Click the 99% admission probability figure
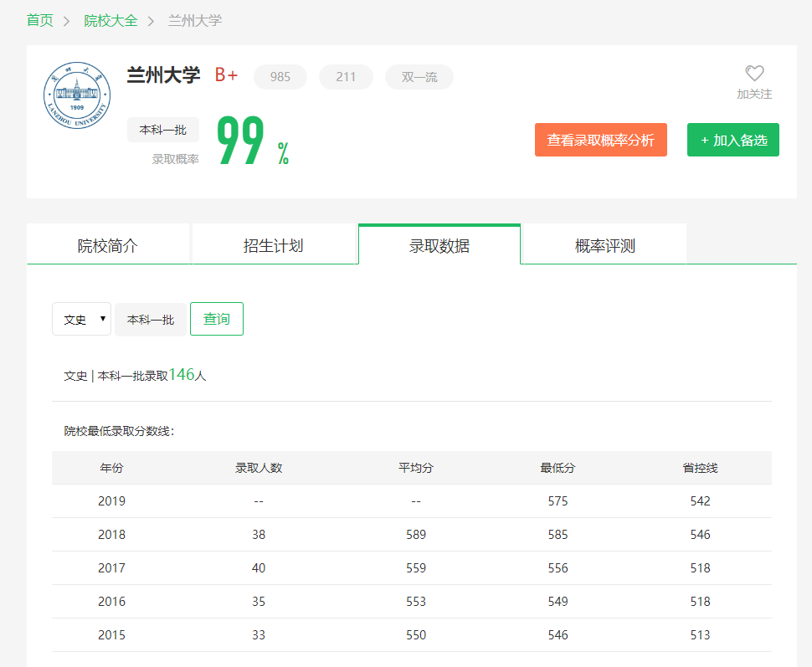 click(253, 141)
